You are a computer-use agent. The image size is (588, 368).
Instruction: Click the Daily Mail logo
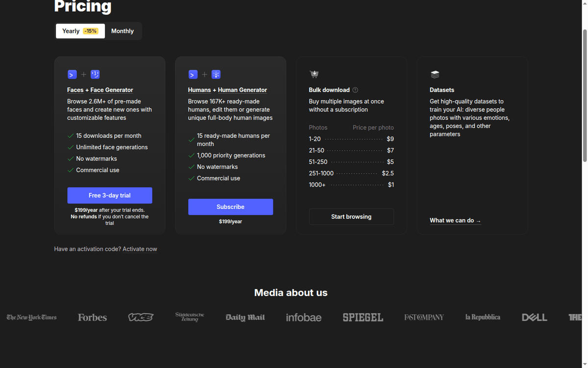click(x=245, y=317)
